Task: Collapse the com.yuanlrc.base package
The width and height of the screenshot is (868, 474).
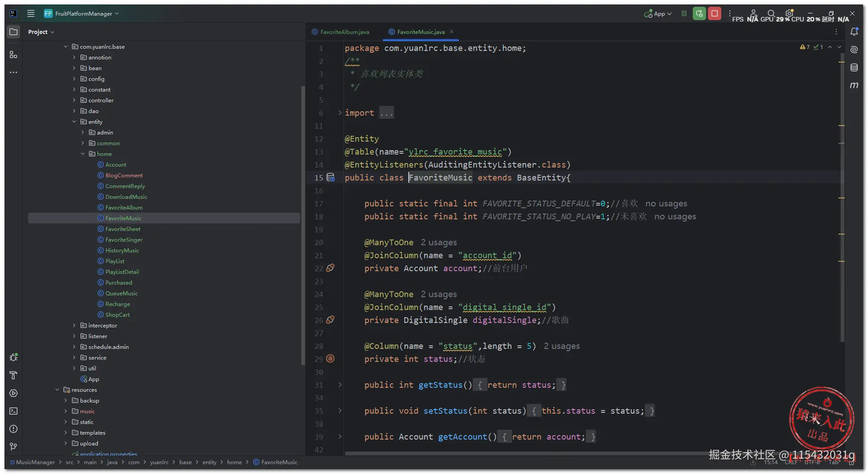Action: tap(66, 46)
